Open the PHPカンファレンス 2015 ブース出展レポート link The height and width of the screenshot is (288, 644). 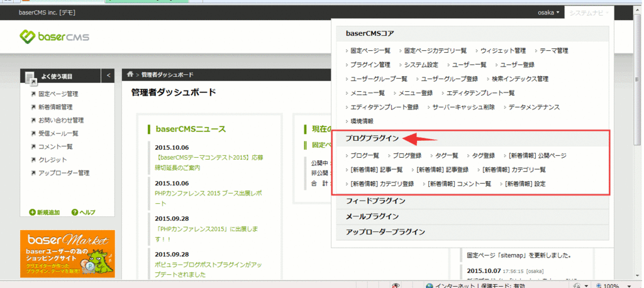208,198
